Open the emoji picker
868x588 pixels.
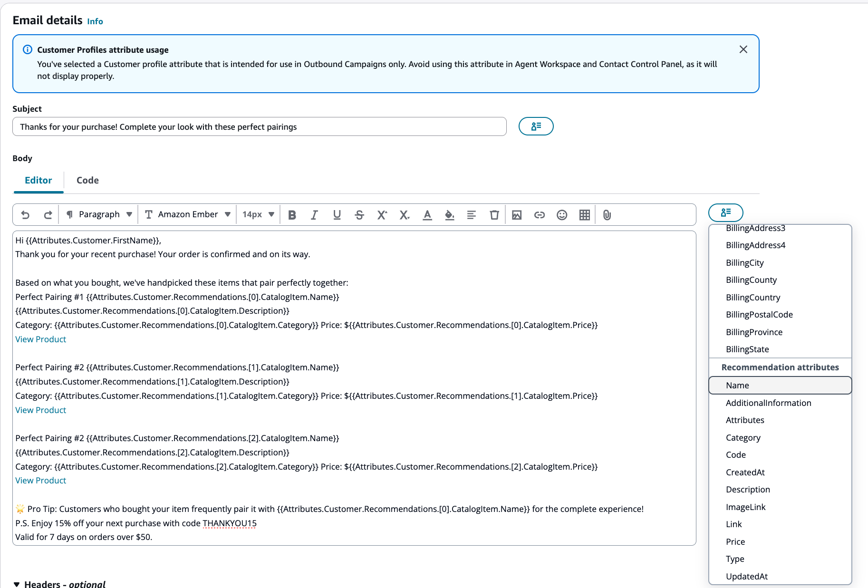561,215
